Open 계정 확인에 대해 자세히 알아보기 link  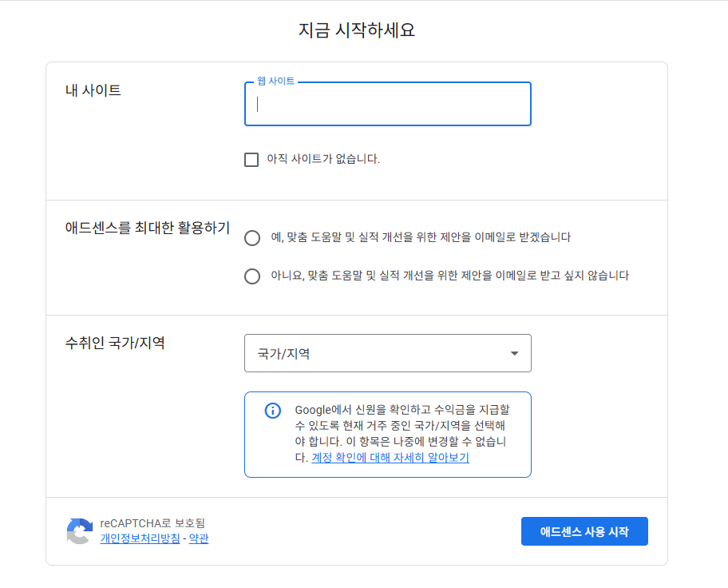(390, 458)
